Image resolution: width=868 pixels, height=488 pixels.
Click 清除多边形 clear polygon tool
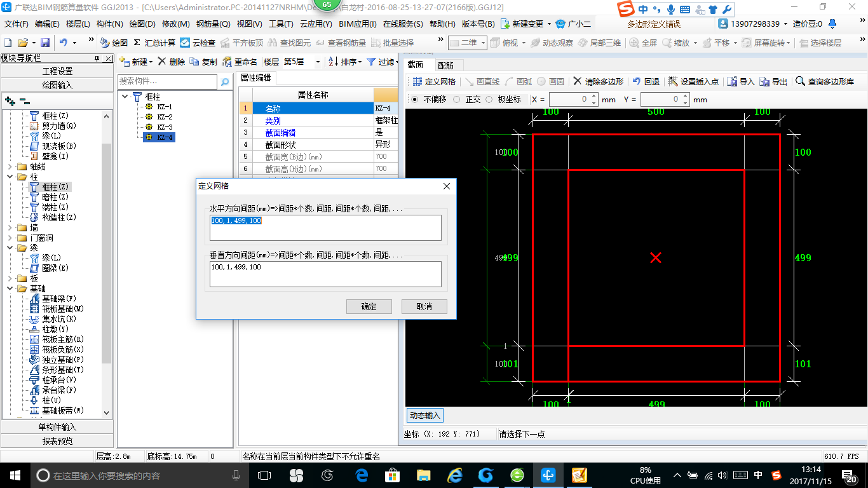point(598,81)
